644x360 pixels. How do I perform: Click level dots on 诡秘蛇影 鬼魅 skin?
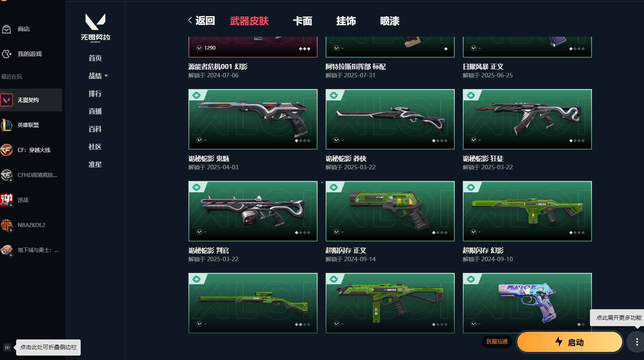click(x=303, y=141)
